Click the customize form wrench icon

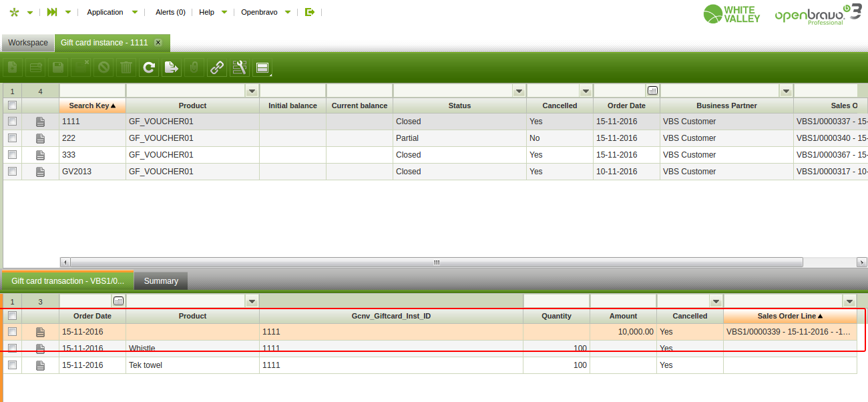pos(240,67)
